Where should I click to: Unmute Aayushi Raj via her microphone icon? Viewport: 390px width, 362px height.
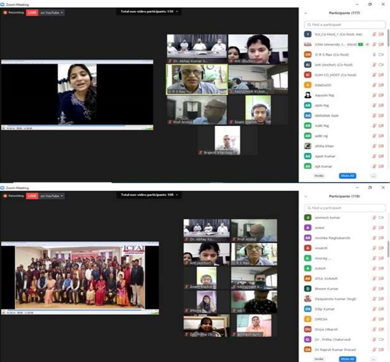click(374, 95)
